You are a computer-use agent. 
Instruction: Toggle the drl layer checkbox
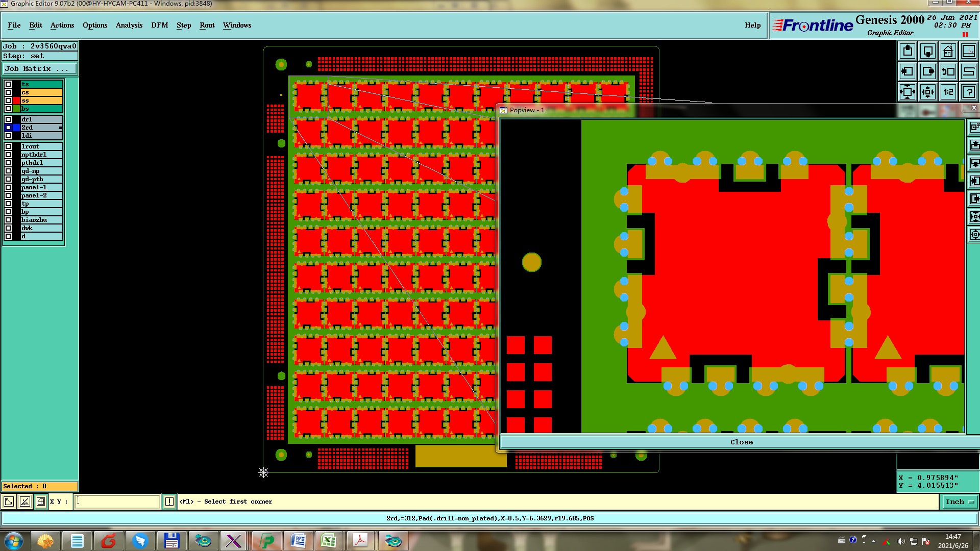coord(8,119)
